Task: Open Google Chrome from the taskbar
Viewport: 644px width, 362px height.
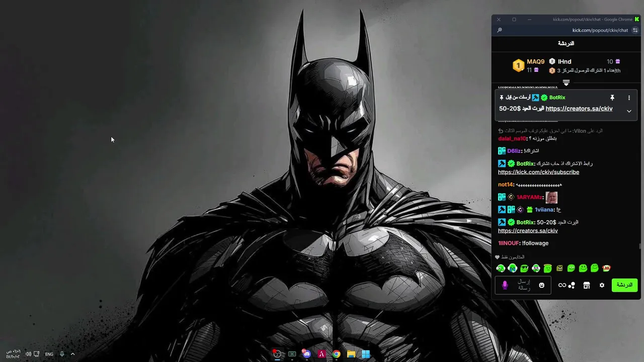Action: pyautogui.click(x=336, y=354)
